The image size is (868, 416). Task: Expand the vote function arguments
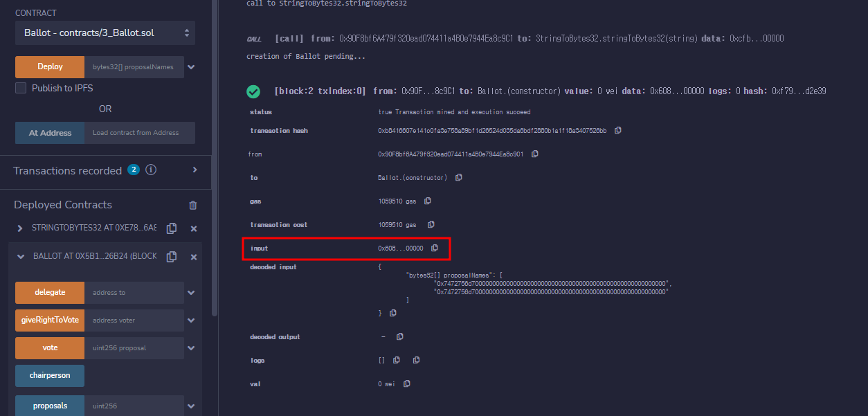(x=191, y=348)
